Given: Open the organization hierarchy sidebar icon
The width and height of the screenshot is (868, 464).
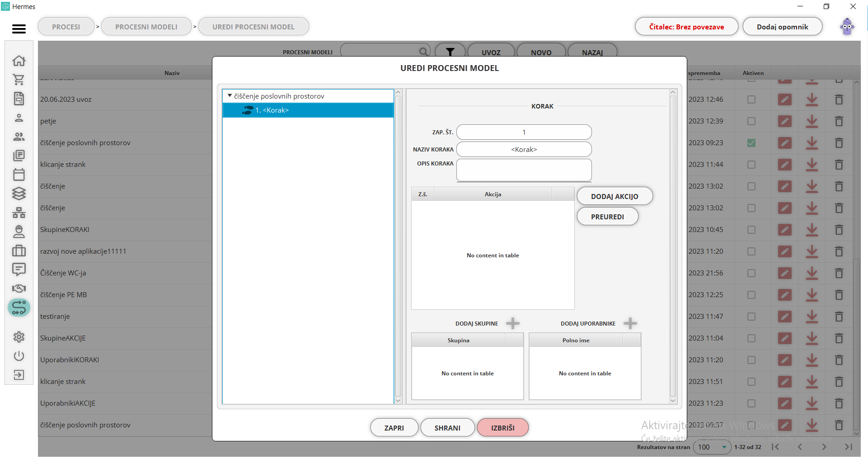Looking at the screenshot, I should (19, 213).
